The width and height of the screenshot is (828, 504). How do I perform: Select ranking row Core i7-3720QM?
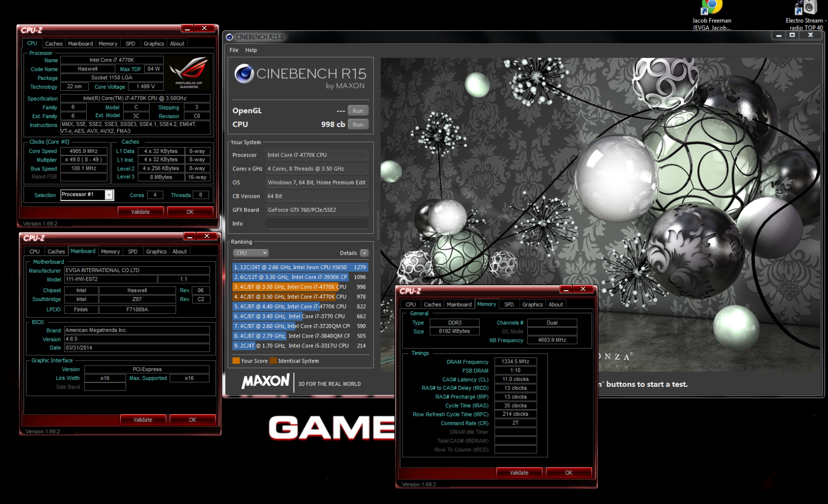coord(300,326)
